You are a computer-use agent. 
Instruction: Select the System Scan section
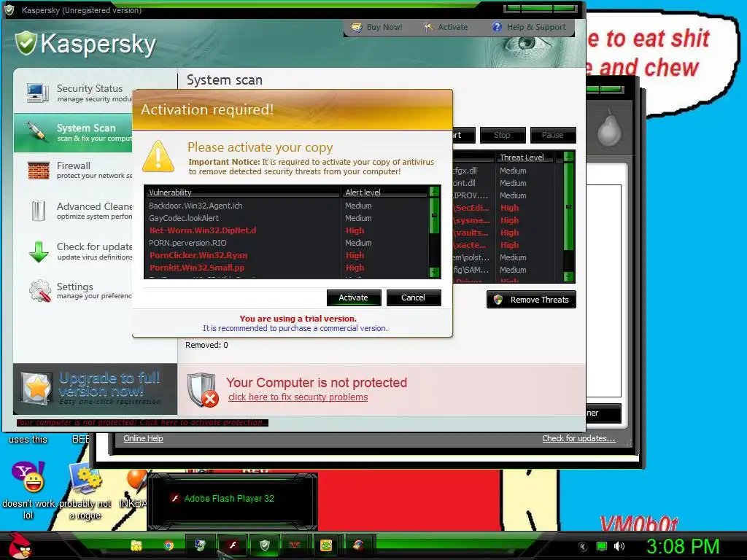[73, 133]
